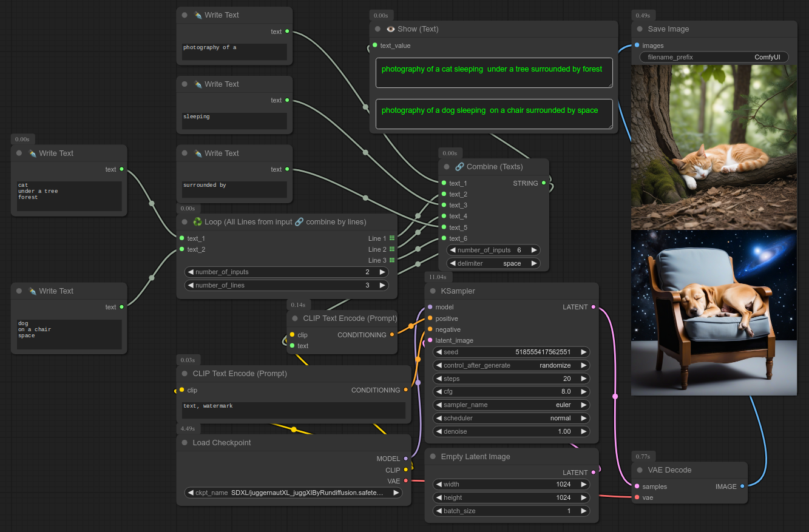Viewport: 809px width, 532px height.
Task: Click the Load Checkpoint MODEL output dot
Action: click(x=406, y=459)
